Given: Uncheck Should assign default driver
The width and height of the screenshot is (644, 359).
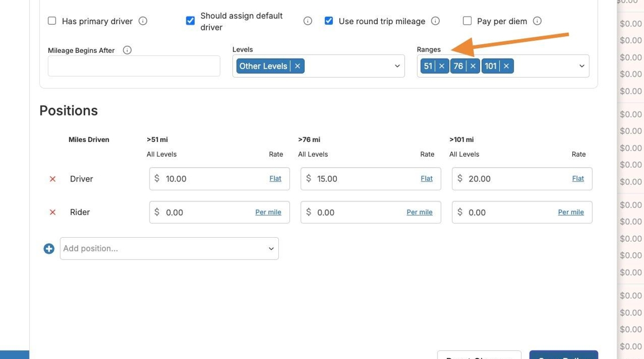Looking at the screenshot, I should coord(190,21).
